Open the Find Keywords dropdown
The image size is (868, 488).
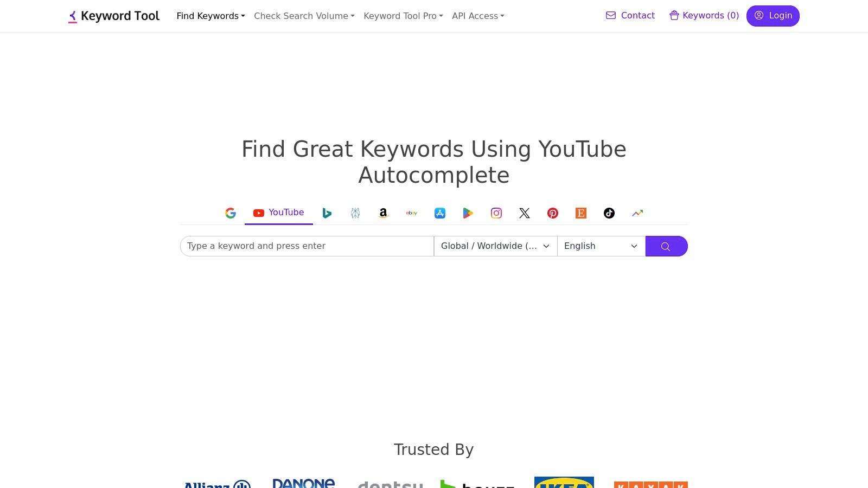210,16
